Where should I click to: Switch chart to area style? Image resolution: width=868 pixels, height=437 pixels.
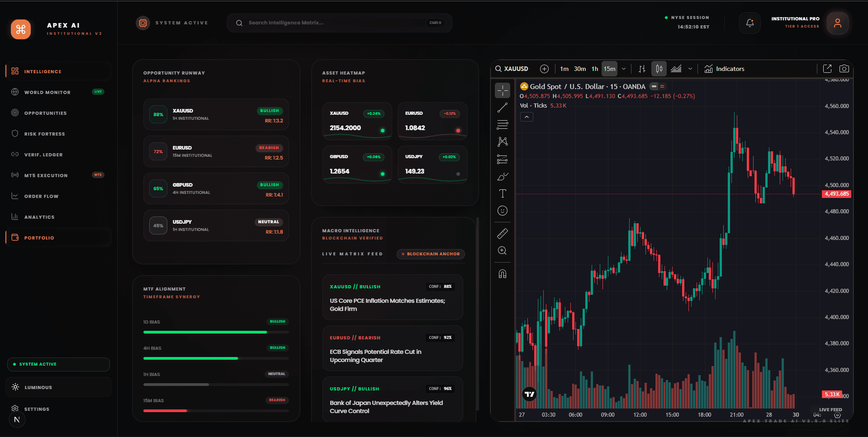676,69
